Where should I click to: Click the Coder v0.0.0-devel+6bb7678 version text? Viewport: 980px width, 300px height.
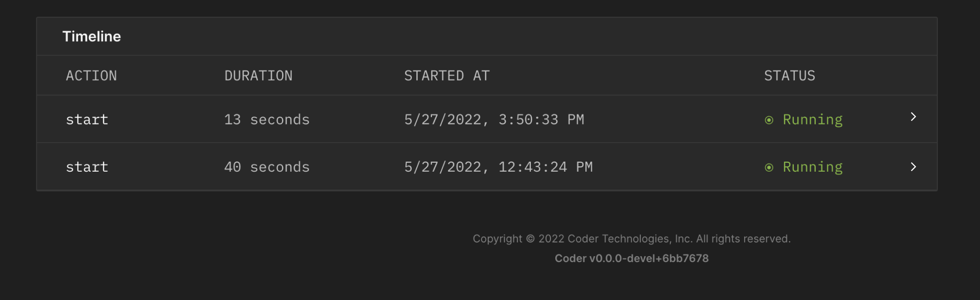[x=632, y=258]
